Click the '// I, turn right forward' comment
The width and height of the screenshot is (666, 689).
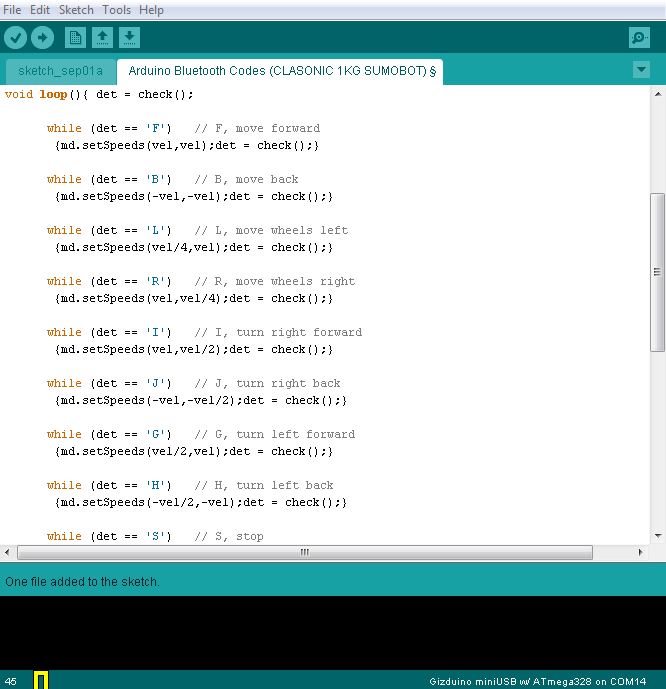(x=279, y=332)
